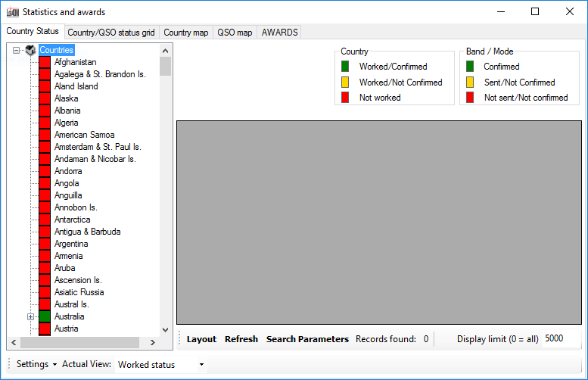Select Austral Is. entry
The image size is (588, 380).
72,304
